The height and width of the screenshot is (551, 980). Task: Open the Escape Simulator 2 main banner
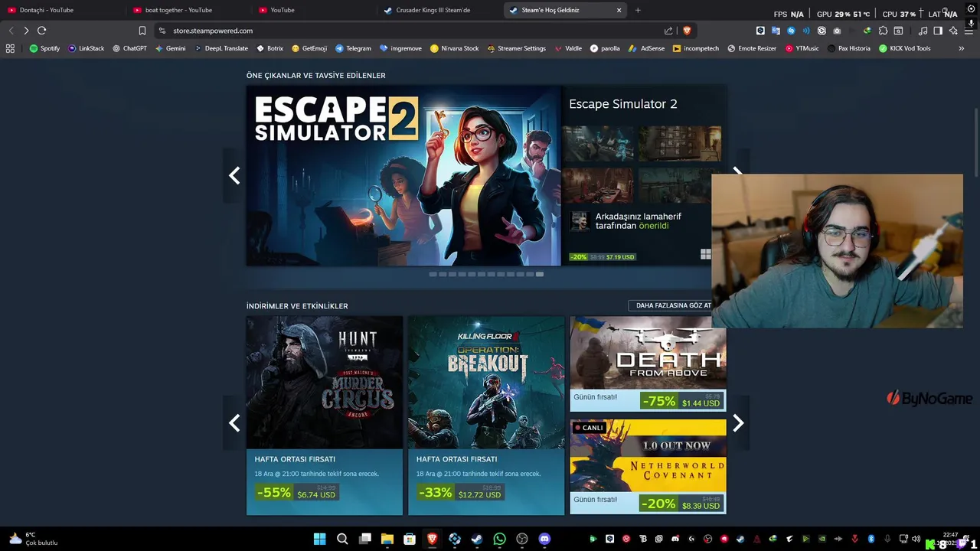pos(403,175)
